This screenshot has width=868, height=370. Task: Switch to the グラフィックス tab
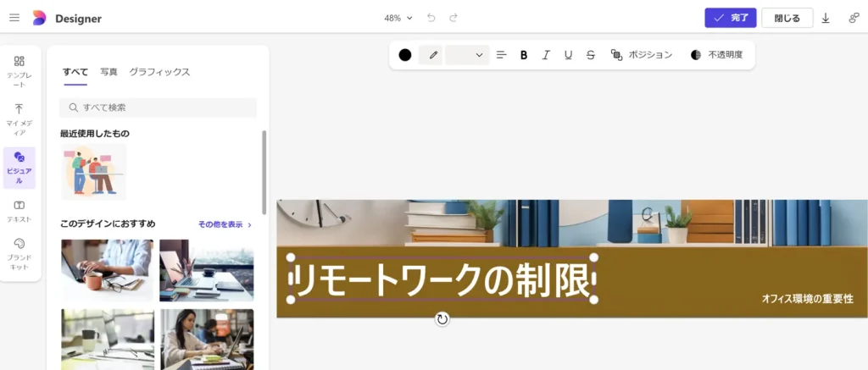tap(159, 72)
